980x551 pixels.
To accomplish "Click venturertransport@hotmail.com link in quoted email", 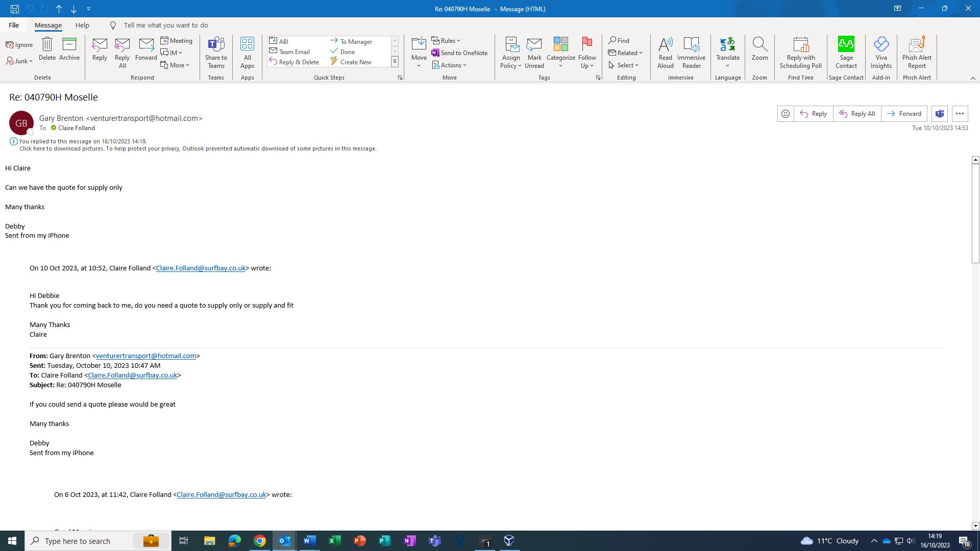I will point(145,356).
